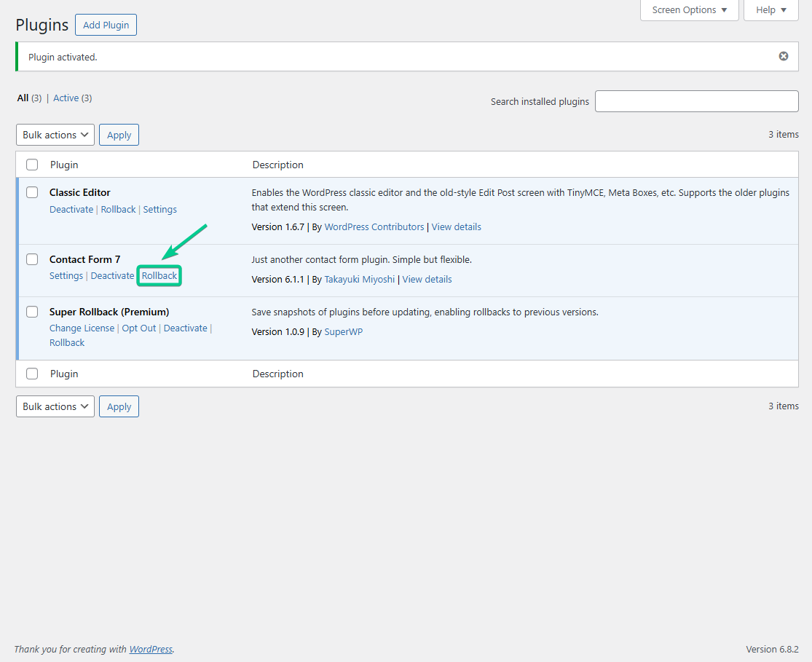The width and height of the screenshot is (812, 662).
Task: Click Change License for Super Rollback
Action: coord(82,328)
